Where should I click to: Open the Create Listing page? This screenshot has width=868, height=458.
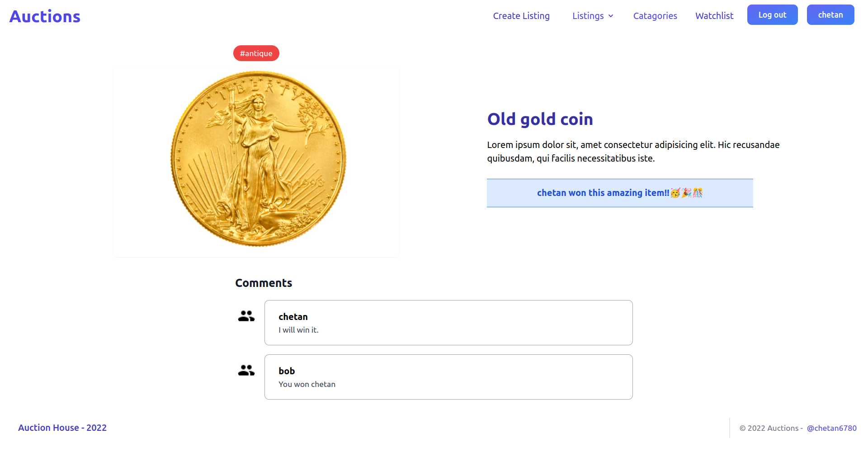click(521, 16)
